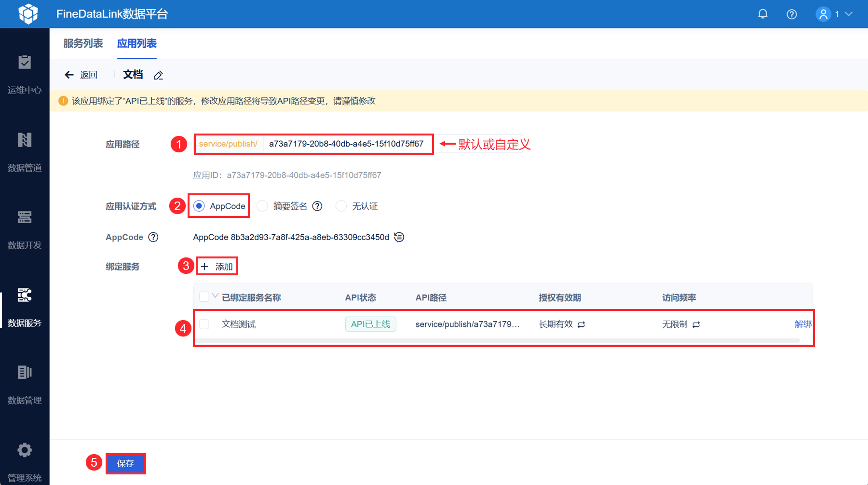Click the FineDataLink logo icon
868x485 pixels.
28,14
